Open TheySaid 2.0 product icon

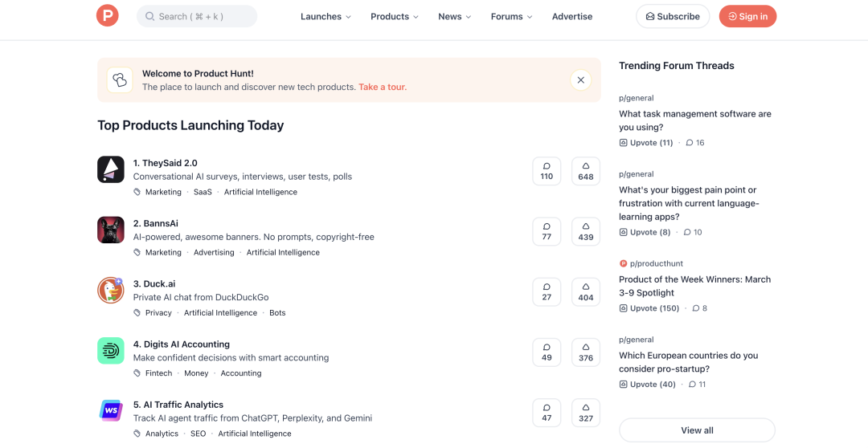(x=111, y=169)
